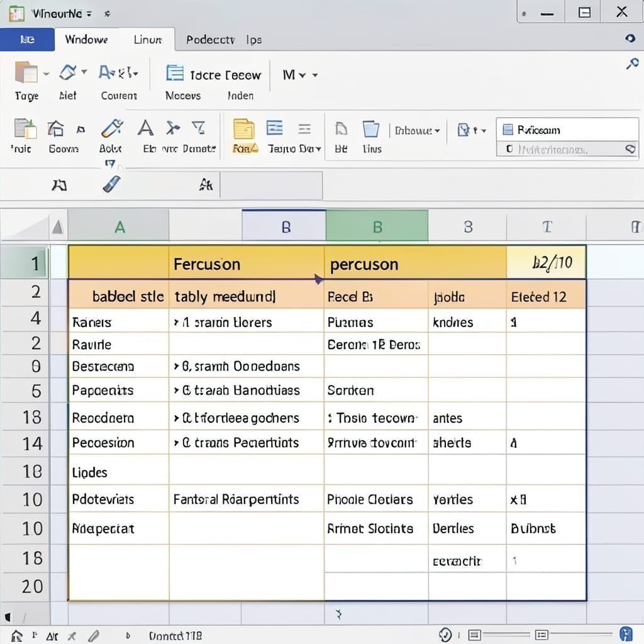Screen dimensions: 644x644
Task: Select row 14 header
Action: click(x=25, y=443)
